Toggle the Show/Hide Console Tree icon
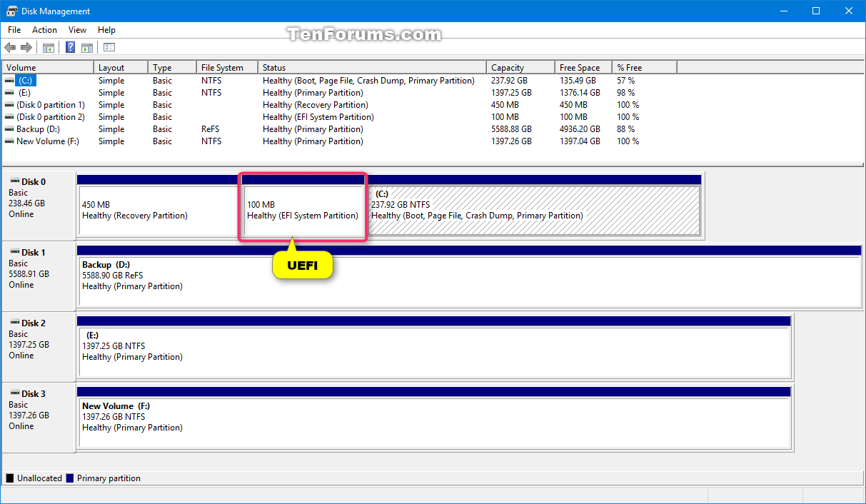Screen dimensions: 866x504 coord(48,47)
